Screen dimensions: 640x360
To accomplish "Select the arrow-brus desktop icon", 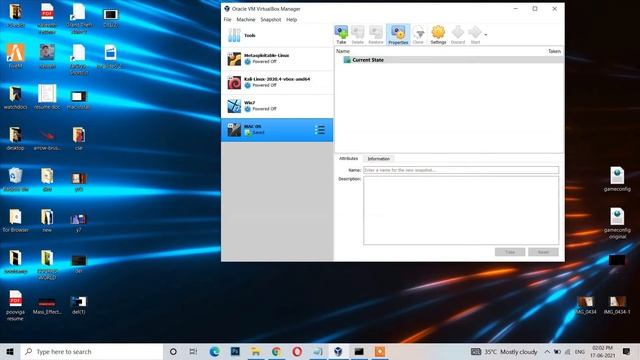I will click(47, 139).
